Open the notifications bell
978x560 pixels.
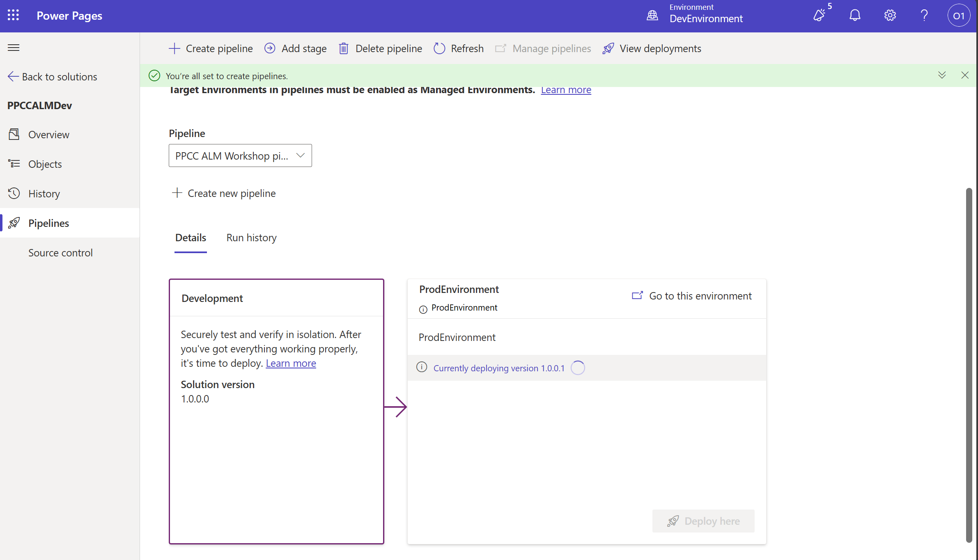[x=855, y=16]
